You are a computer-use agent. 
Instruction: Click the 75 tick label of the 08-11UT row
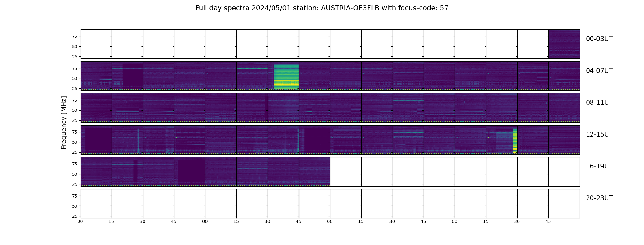75,100
